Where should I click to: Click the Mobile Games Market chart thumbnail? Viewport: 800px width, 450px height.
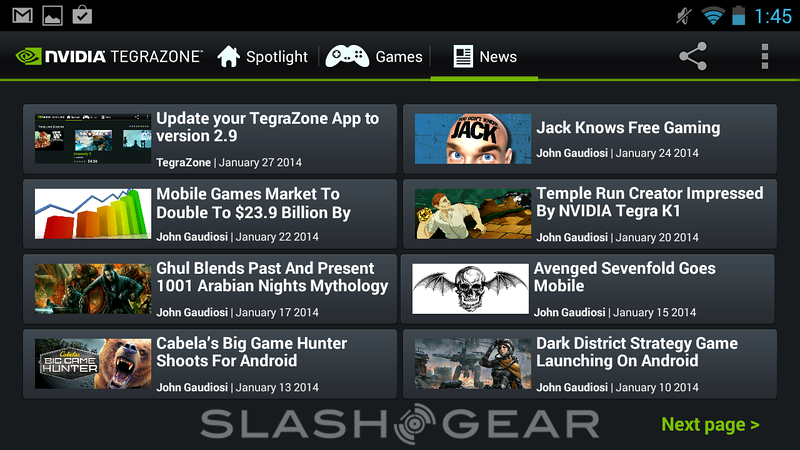click(x=93, y=214)
